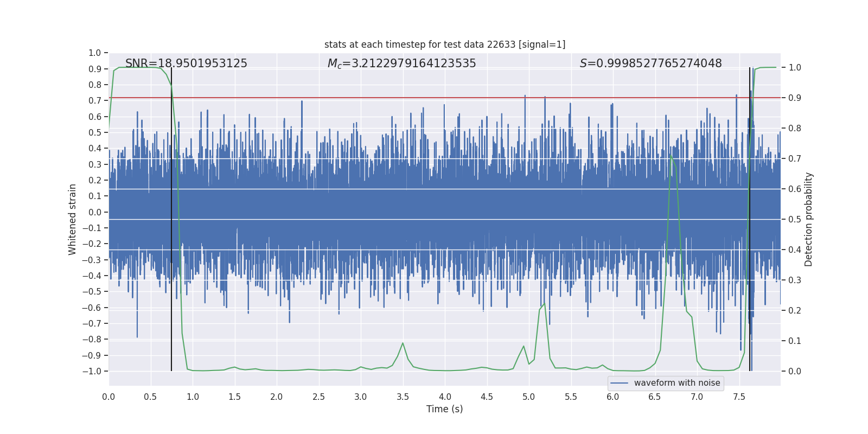The height and width of the screenshot is (434, 868).
Task: Select the S=0.9998527765274048 annotation
Action: click(651, 63)
